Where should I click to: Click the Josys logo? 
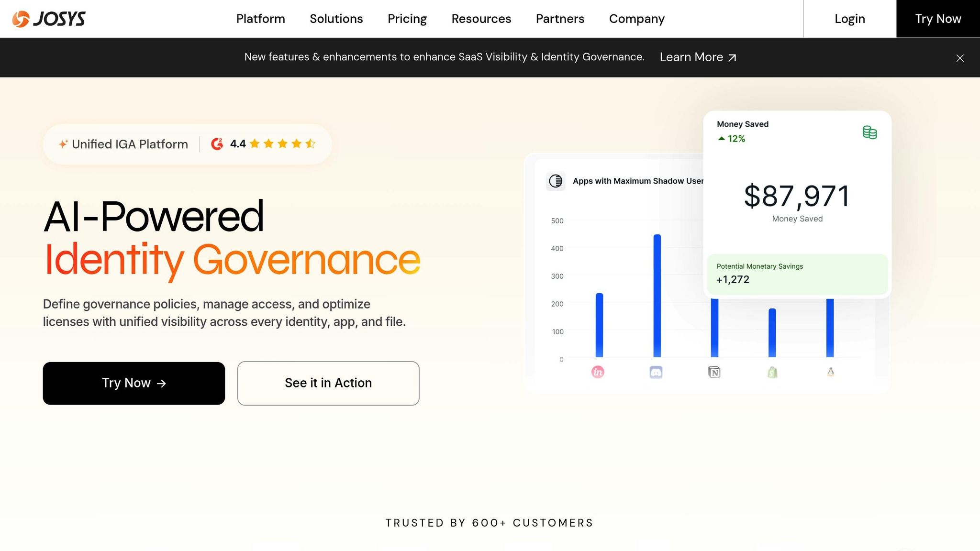coord(49,19)
